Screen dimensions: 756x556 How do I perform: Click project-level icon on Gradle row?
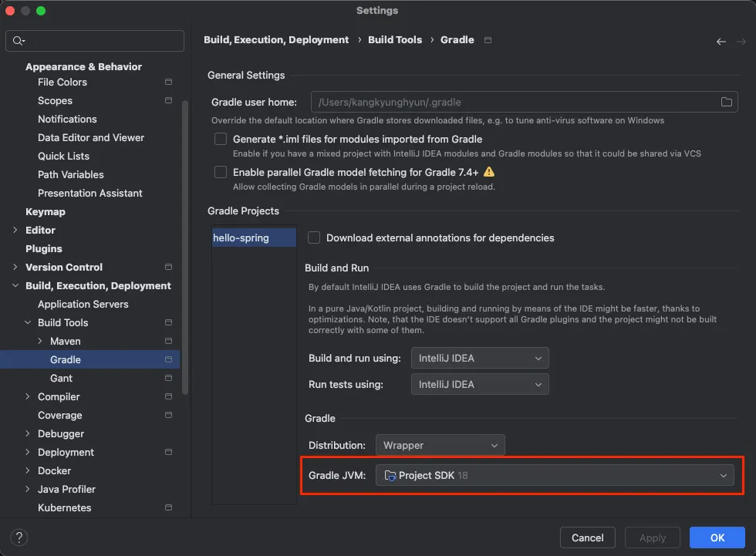(168, 359)
